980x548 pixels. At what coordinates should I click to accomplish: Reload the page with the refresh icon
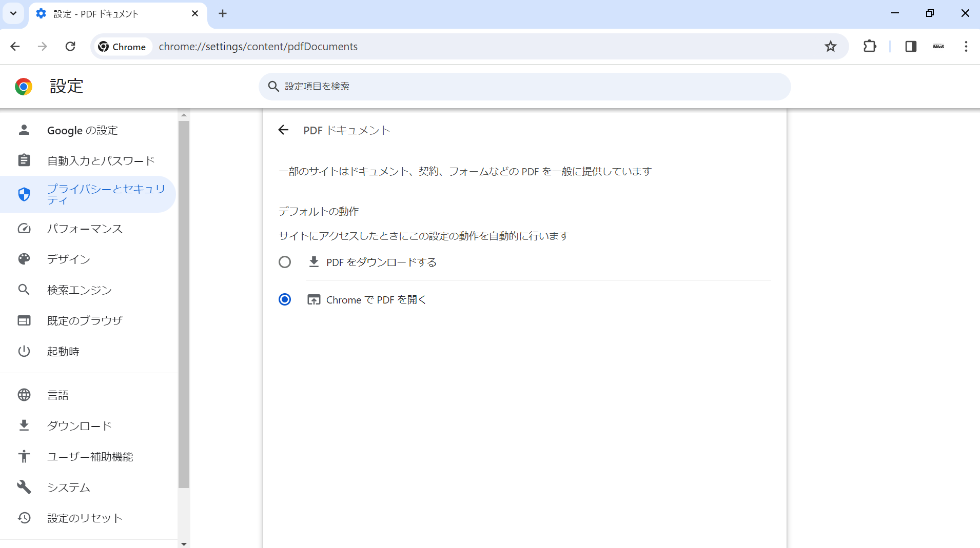(x=70, y=46)
